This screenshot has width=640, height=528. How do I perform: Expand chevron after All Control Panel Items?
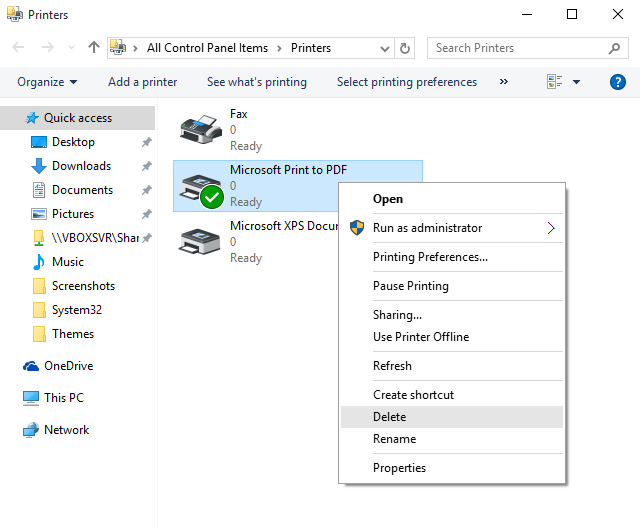[x=279, y=48]
